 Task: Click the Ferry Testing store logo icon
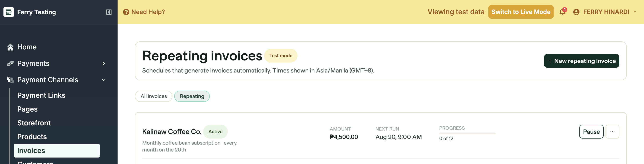(x=8, y=12)
